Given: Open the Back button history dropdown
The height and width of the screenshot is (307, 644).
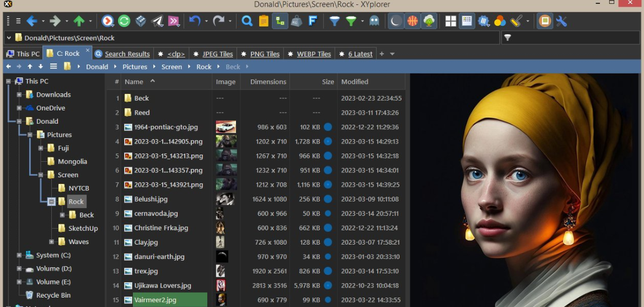Looking at the screenshot, I should 42,22.
